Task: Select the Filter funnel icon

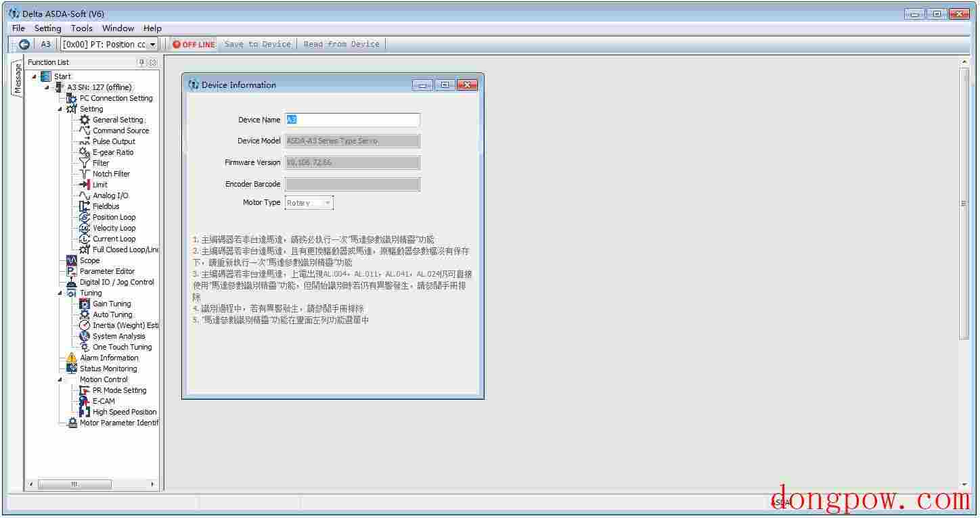Action: [x=85, y=163]
